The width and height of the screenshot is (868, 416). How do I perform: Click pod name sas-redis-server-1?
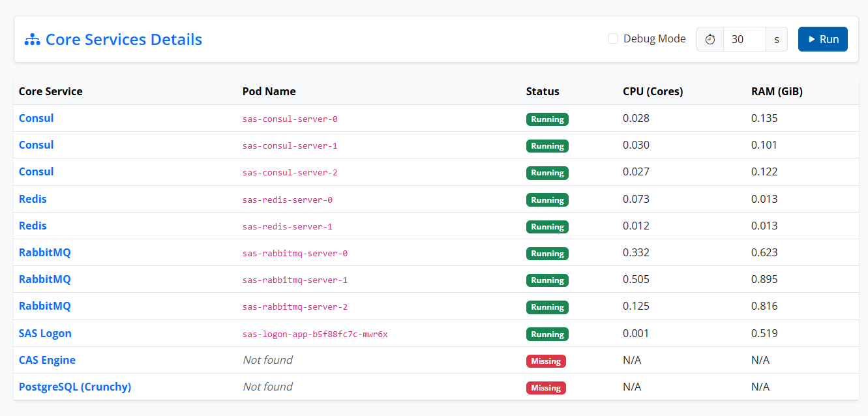click(x=288, y=226)
